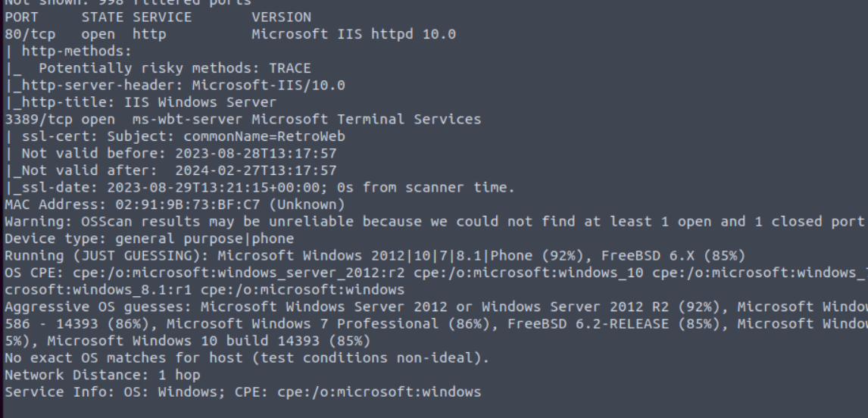
Task: Click the 80/tcp port entry
Action: (30, 34)
